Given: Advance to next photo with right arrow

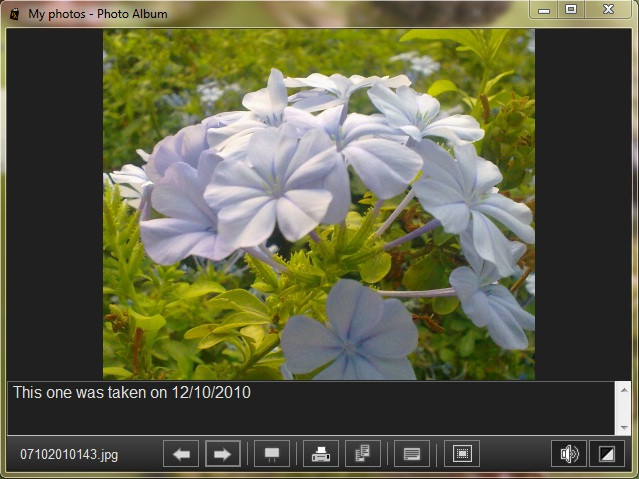Looking at the screenshot, I should (223, 453).
